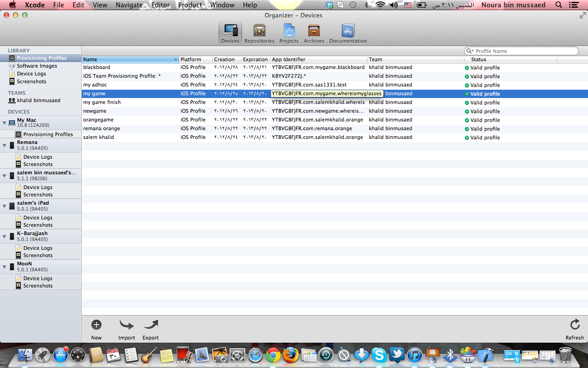Select Provisioning Profiles in Library
Viewport: 588px width, 368px height.
41,58
